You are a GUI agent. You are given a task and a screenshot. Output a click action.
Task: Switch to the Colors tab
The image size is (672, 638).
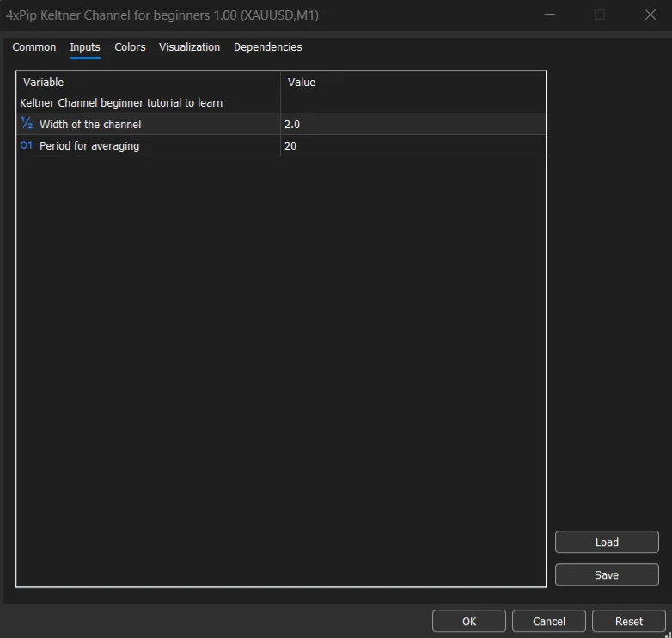pos(130,46)
